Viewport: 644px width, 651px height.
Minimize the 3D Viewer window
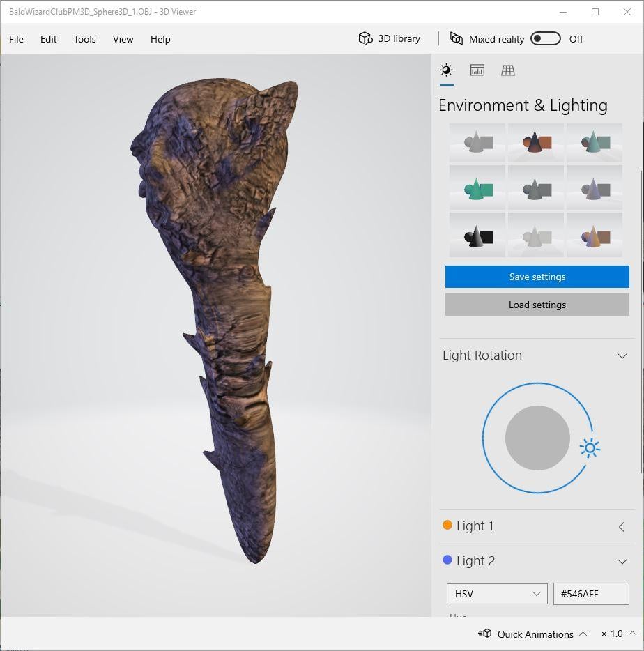pyautogui.click(x=563, y=12)
